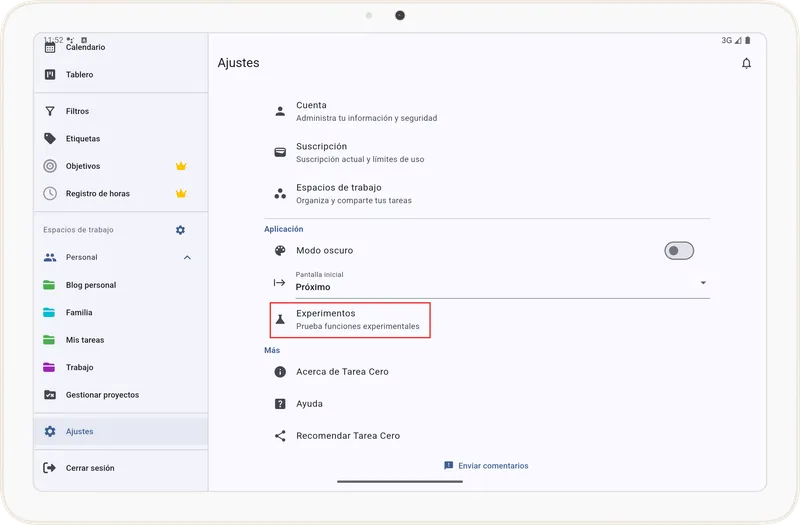Screen dimensions: 800x525
Task: Click the Cuenta person icon
Action: coord(280,111)
